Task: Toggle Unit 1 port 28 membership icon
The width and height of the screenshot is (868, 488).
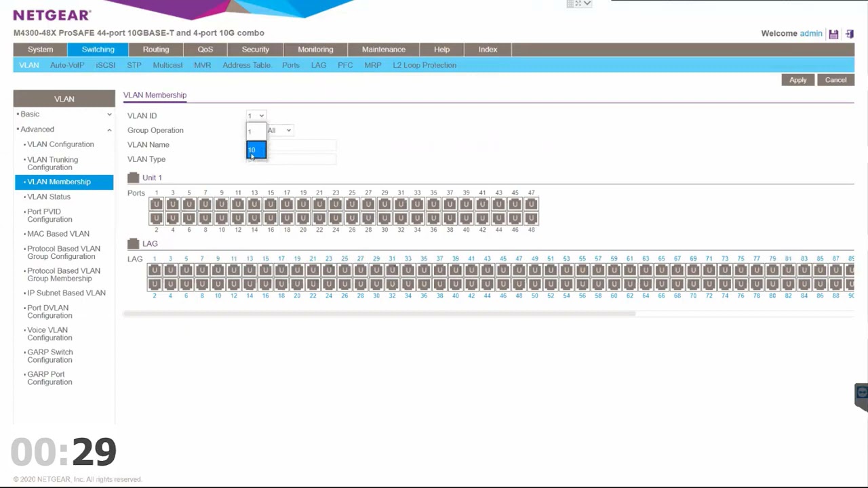Action: [x=368, y=218]
